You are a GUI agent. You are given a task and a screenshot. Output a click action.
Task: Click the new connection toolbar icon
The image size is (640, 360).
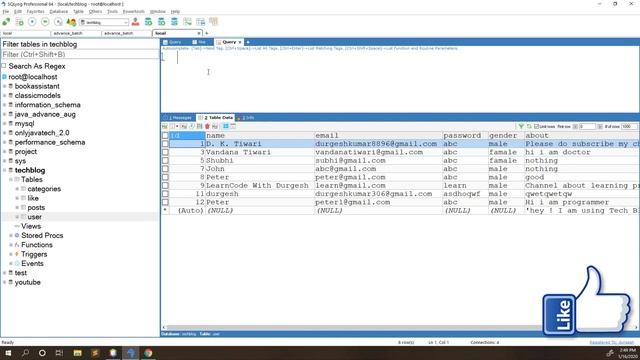6,22
